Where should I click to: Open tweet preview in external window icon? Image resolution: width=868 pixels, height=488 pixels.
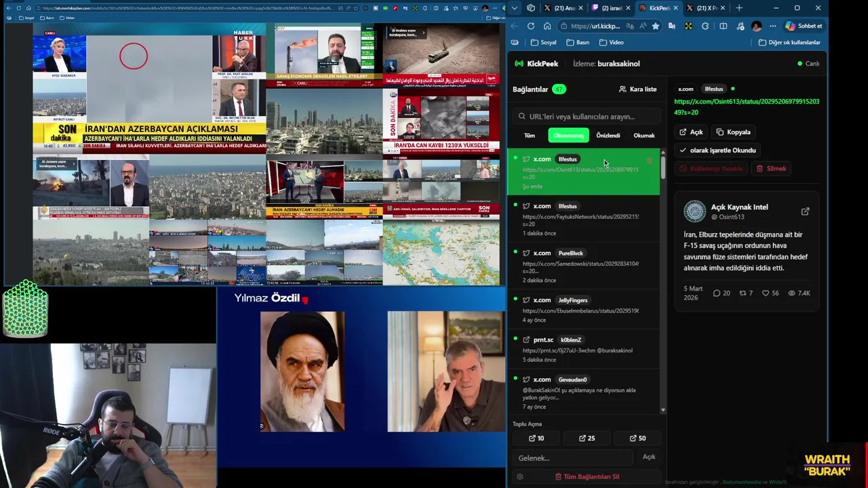point(805,211)
